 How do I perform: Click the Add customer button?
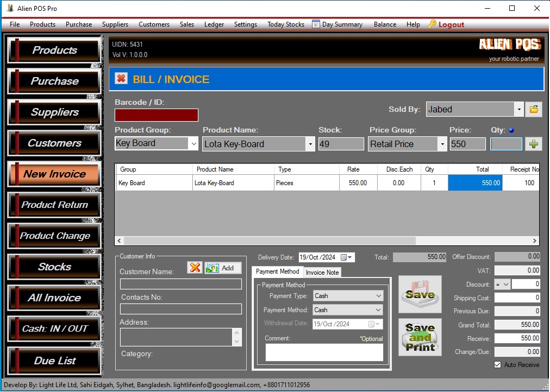pyautogui.click(x=223, y=268)
